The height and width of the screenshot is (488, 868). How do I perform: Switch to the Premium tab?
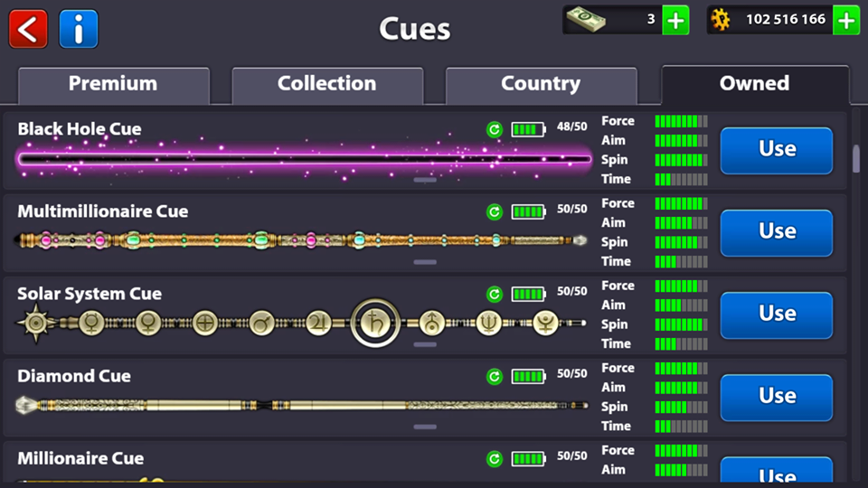[x=114, y=85]
